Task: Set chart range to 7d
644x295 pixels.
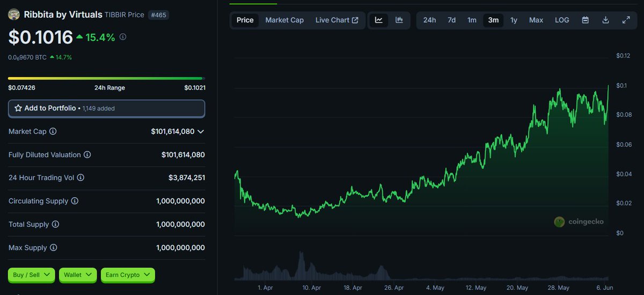Action: click(452, 20)
